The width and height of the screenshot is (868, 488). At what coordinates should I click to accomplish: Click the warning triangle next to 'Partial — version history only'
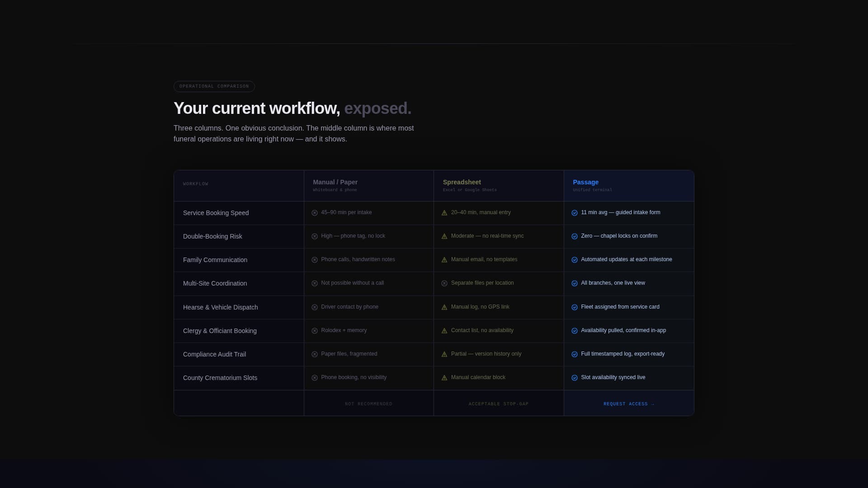[x=444, y=354]
